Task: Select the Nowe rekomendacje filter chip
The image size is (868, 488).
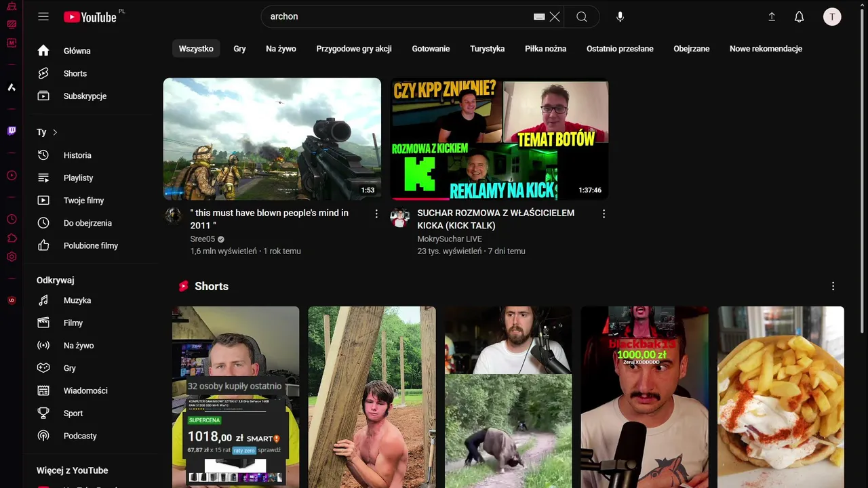Action: coord(766,49)
